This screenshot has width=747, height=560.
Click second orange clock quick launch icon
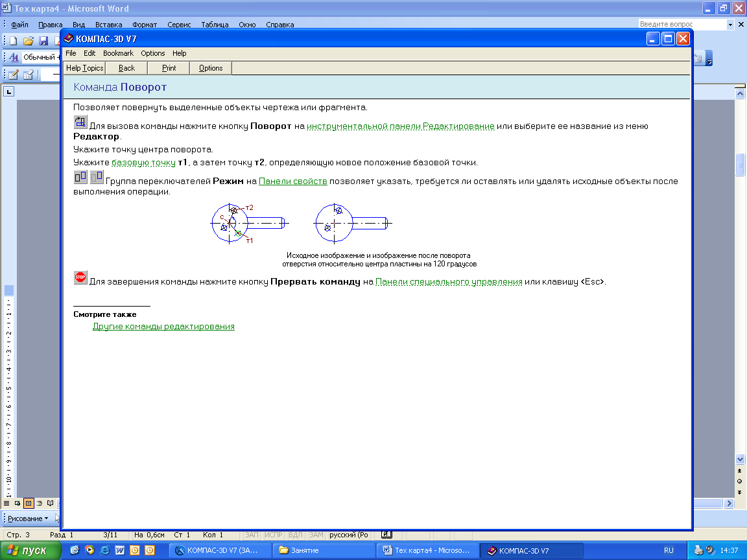[x=150, y=550]
